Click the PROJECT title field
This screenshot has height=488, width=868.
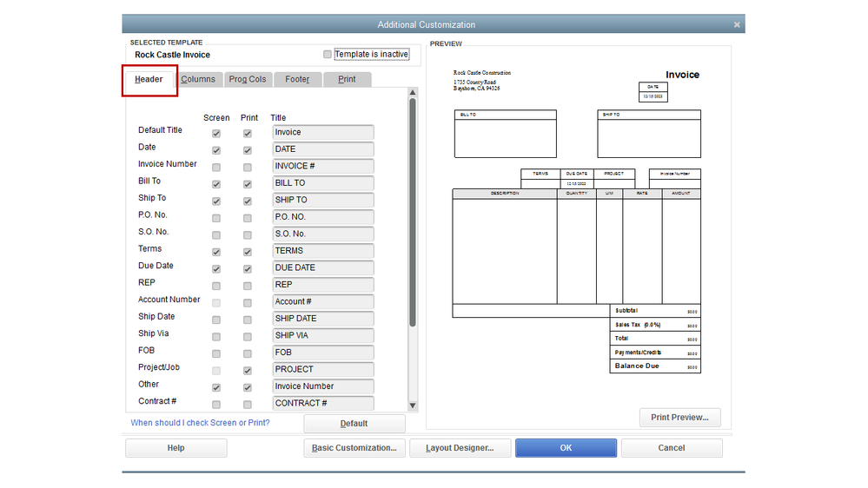point(323,369)
